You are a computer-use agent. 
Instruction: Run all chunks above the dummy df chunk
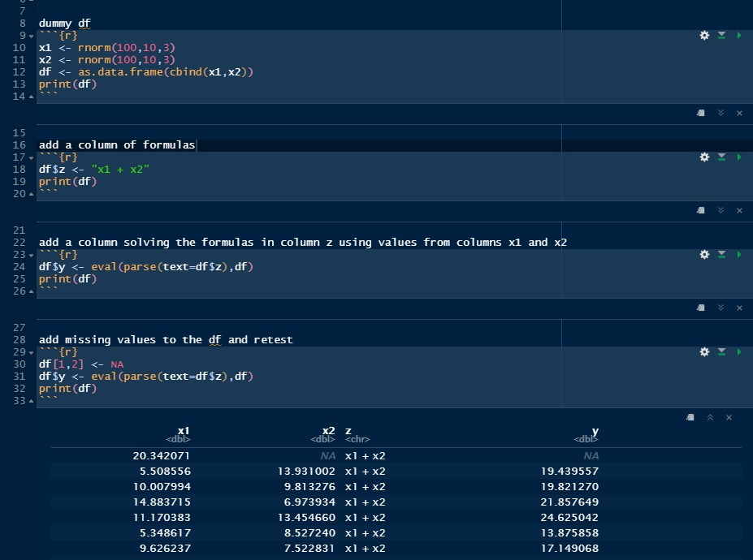coord(721,36)
